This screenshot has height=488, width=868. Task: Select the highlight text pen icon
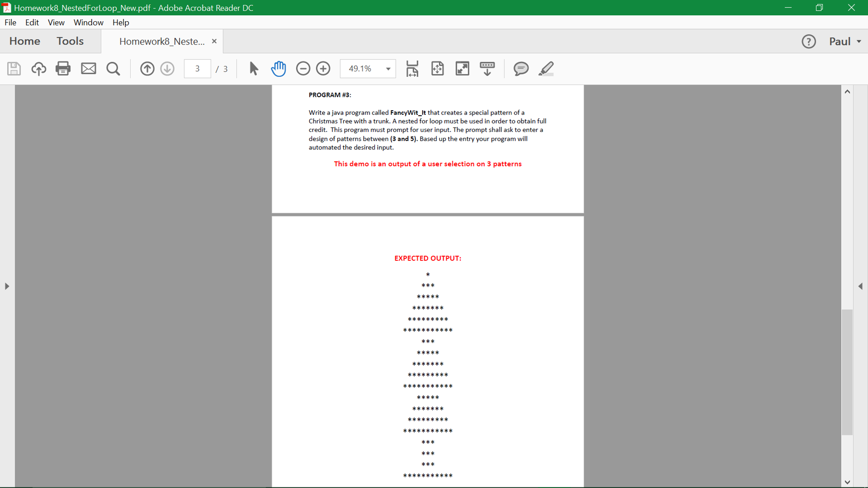click(546, 69)
